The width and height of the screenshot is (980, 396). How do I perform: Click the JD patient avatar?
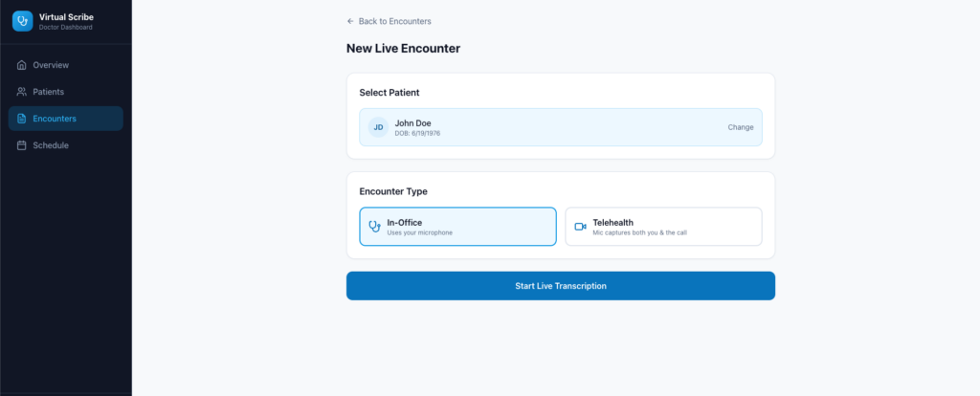pyautogui.click(x=379, y=127)
